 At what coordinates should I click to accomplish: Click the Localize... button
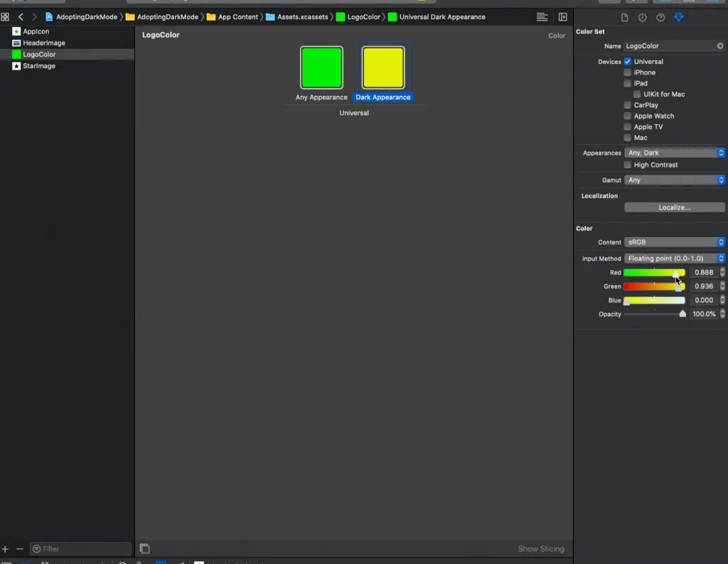(674, 207)
